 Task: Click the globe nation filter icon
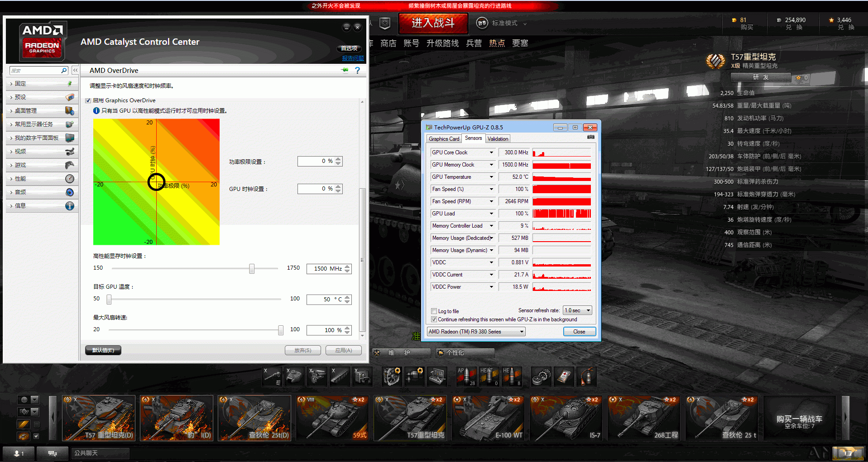(24, 400)
